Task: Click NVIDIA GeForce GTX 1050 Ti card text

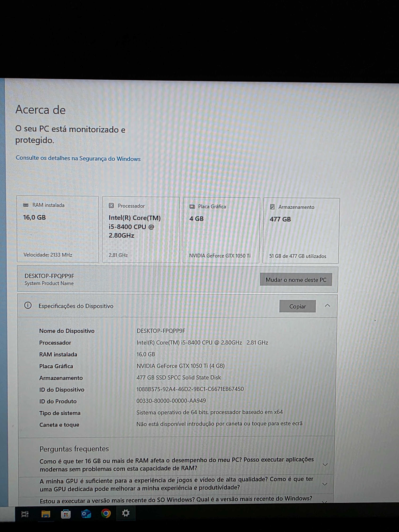Action: coord(220,255)
